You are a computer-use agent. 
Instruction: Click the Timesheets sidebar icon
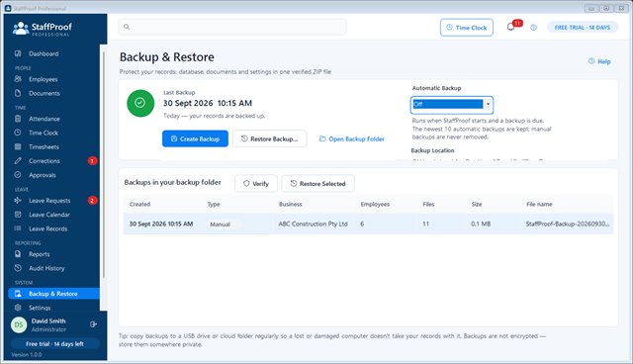18,146
